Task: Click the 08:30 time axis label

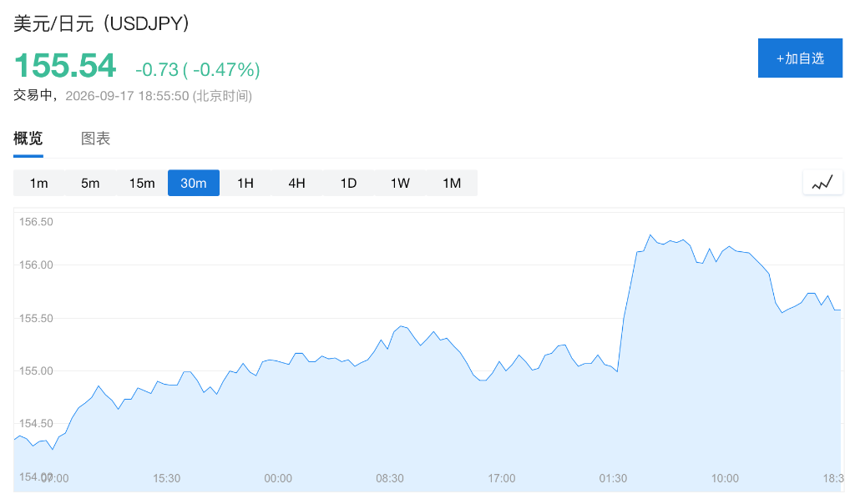Action: click(389, 478)
